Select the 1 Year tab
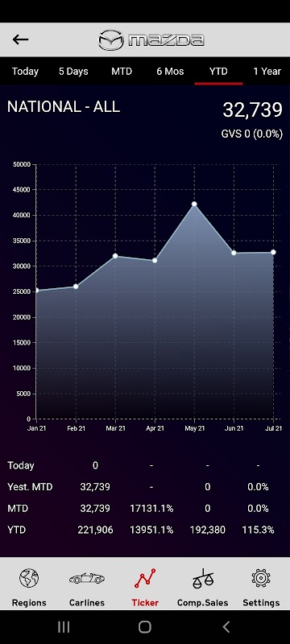 [x=267, y=72]
